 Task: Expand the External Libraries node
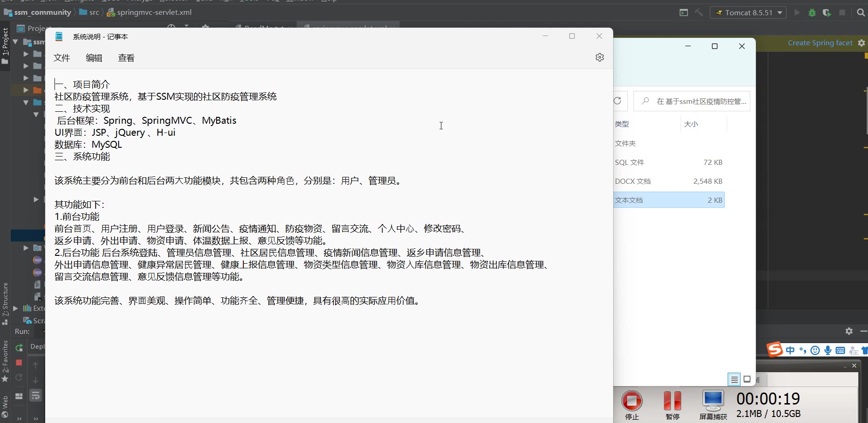(x=15, y=308)
